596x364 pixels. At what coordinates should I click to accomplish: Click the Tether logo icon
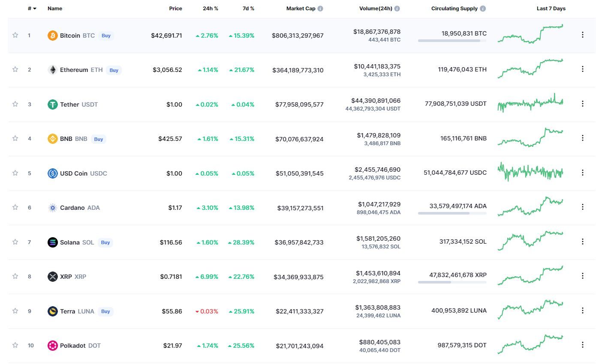[52, 104]
